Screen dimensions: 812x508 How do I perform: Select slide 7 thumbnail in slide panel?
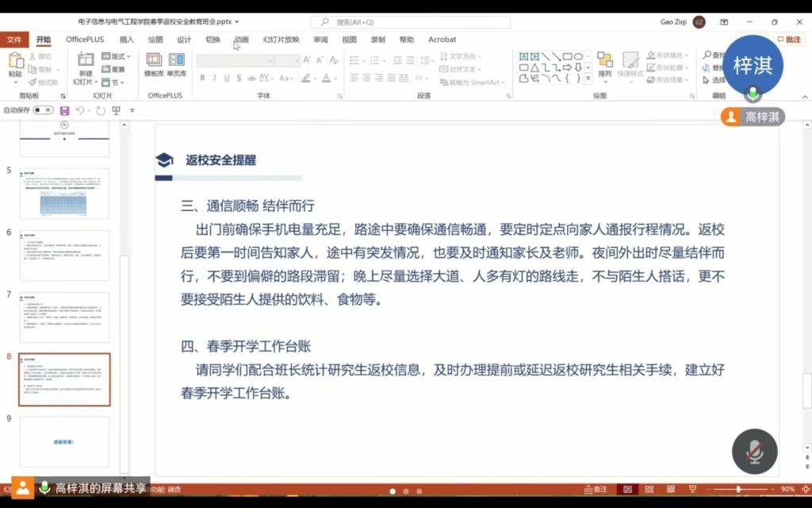click(x=64, y=317)
